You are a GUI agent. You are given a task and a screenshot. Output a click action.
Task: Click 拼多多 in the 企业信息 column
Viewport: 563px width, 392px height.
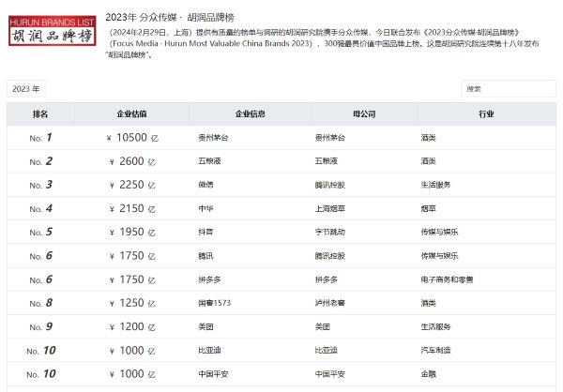pos(209,279)
